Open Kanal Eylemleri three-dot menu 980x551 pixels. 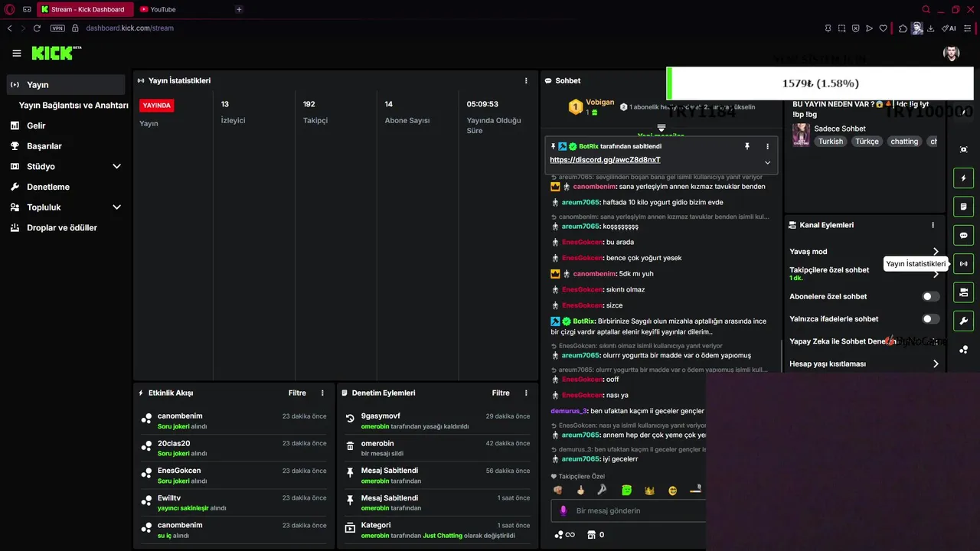(933, 225)
